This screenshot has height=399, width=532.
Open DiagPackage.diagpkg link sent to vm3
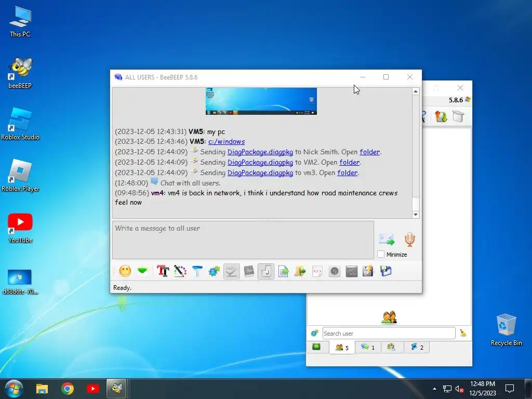click(x=260, y=172)
